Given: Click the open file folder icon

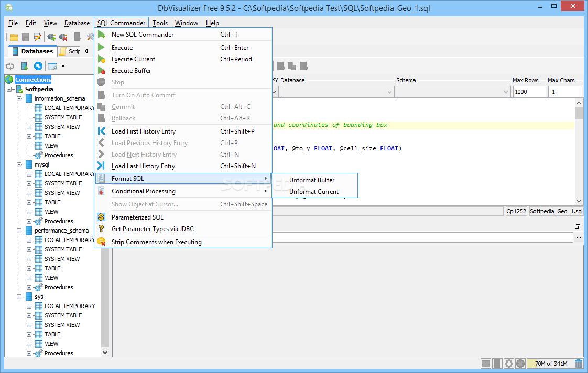Looking at the screenshot, I should (14, 37).
